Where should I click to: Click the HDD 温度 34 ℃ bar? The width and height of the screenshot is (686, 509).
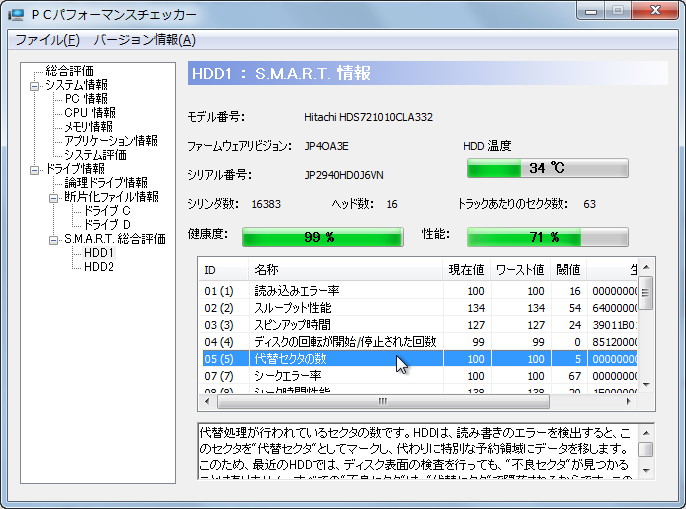[548, 168]
